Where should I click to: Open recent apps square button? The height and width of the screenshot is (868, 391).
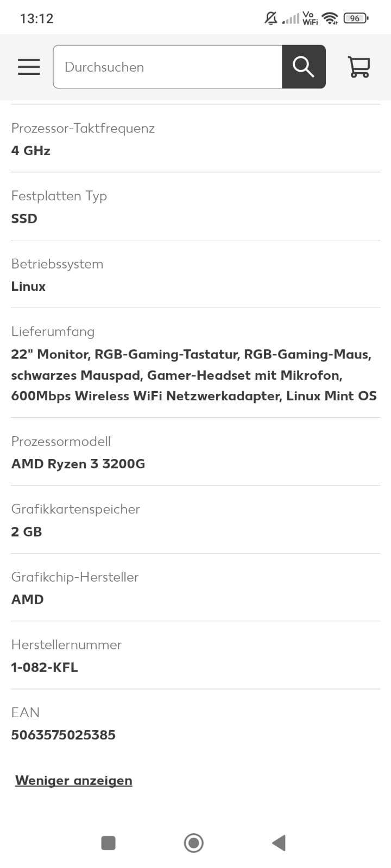coord(109,843)
